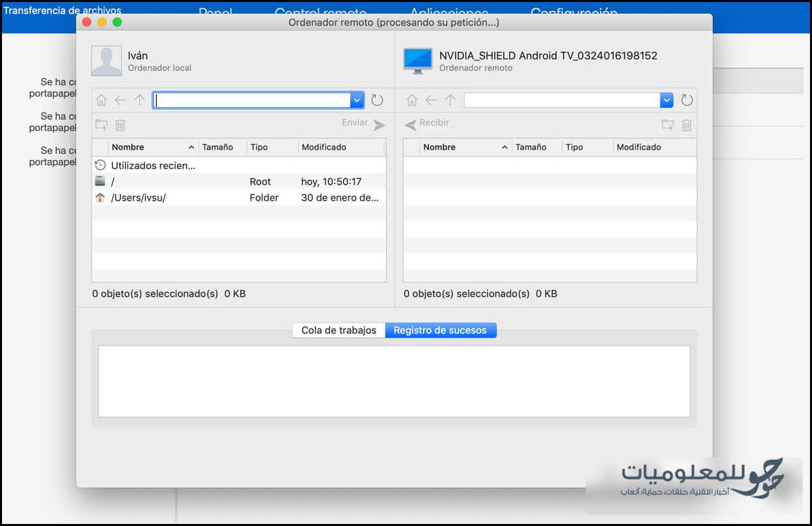This screenshot has width=812, height=526.
Task: Open the local path dropdown arrow
Action: tap(357, 100)
